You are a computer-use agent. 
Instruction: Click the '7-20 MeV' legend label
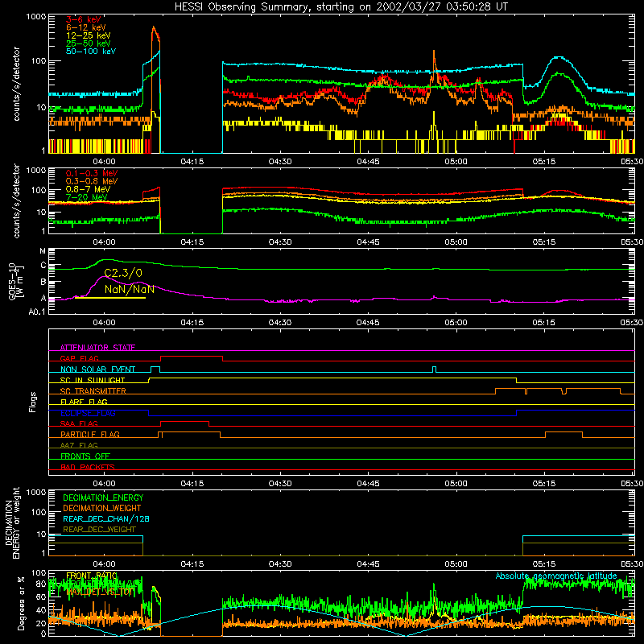coord(86,197)
